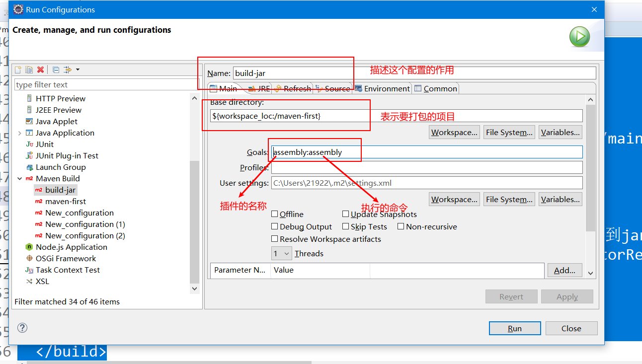Click Variables button under Base directory
Image resolution: width=642 pixels, height=364 pixels.
click(x=561, y=132)
